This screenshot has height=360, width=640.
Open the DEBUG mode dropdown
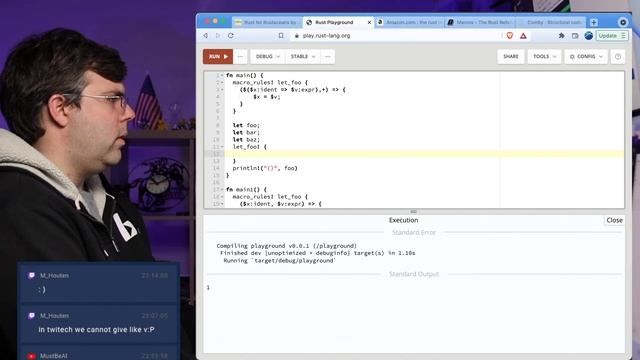[267, 56]
